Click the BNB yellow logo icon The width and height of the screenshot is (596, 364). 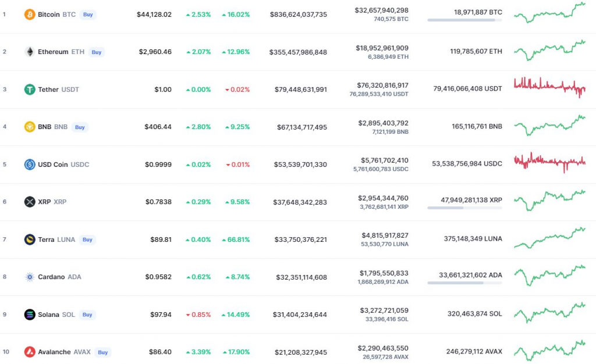tap(29, 127)
